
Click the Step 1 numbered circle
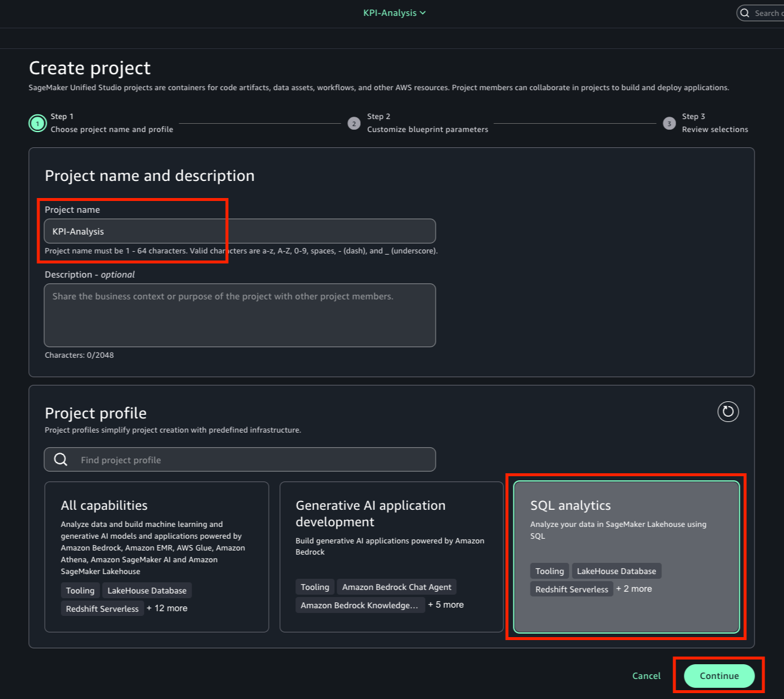pos(38,123)
